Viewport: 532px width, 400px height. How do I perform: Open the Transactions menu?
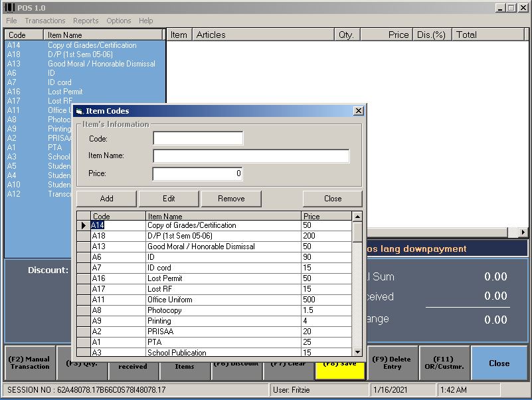coord(45,21)
